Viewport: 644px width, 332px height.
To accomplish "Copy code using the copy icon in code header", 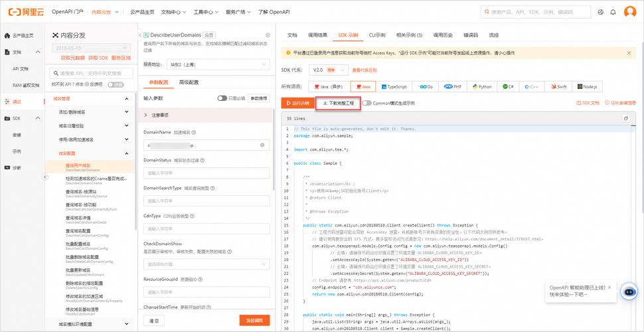I will [x=626, y=118].
